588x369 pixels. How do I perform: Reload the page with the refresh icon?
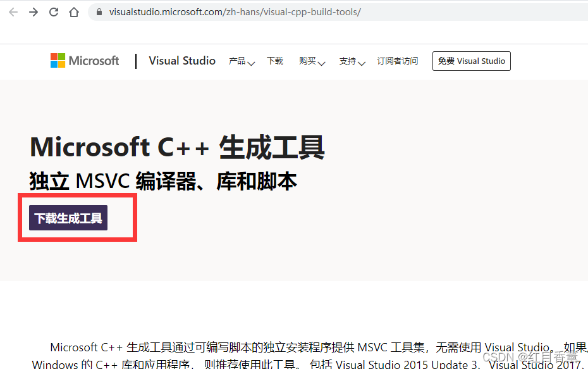point(53,11)
